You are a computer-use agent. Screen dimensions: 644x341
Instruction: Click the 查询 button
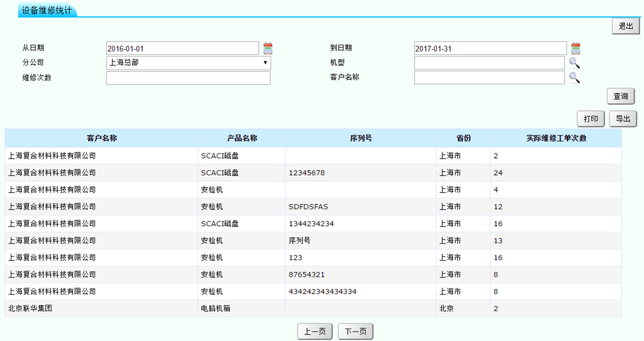621,96
